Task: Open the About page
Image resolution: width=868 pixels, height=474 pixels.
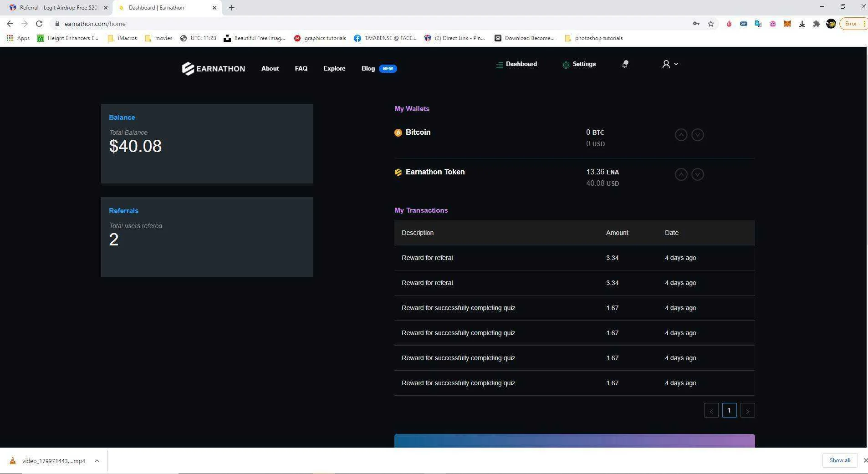Action: [x=270, y=69]
